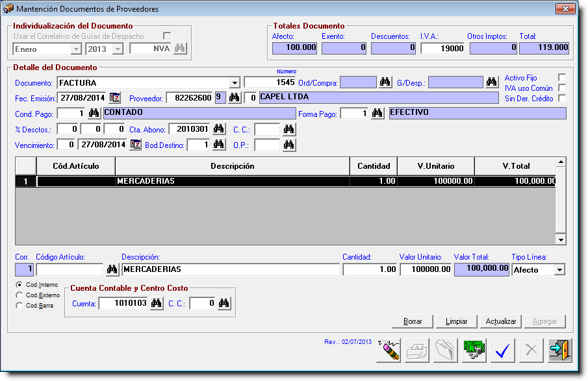Click the Cantidad input showing 1.00
The image size is (588, 381).
pyautogui.click(x=370, y=269)
